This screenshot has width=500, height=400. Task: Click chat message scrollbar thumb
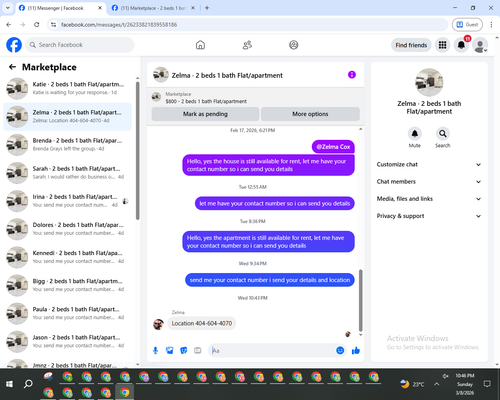tap(360, 300)
